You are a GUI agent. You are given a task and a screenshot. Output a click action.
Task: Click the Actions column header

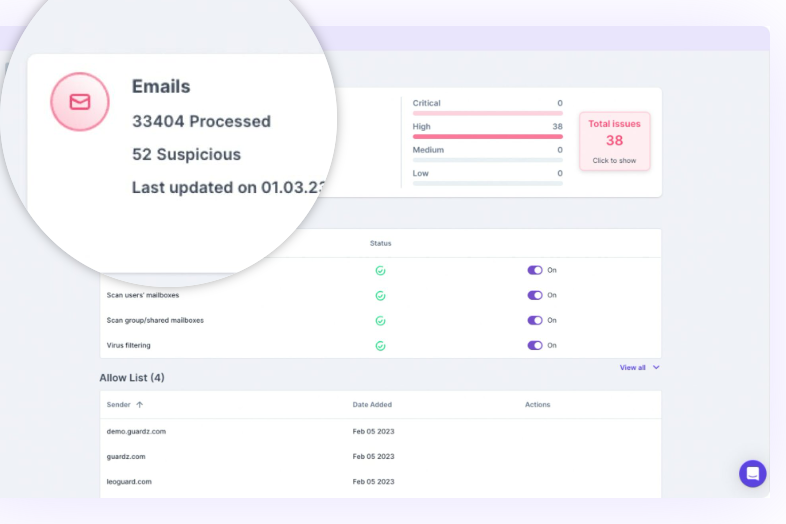[537, 405]
